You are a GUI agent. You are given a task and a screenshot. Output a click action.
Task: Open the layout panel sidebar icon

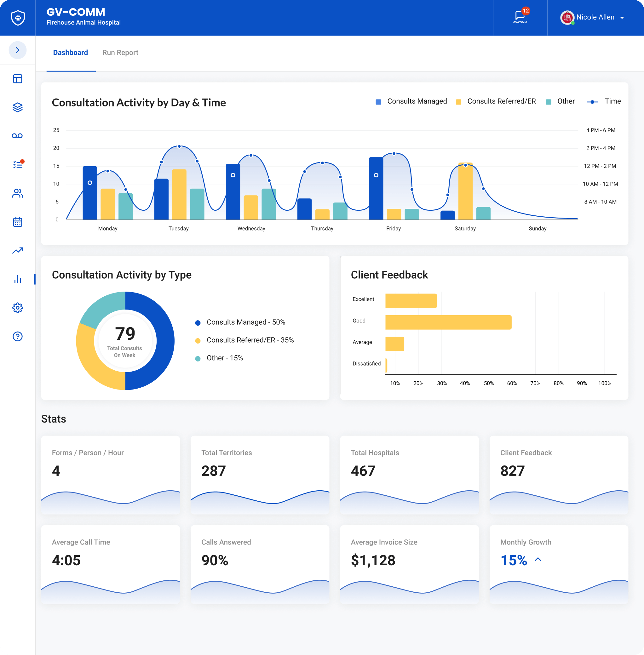(18, 79)
